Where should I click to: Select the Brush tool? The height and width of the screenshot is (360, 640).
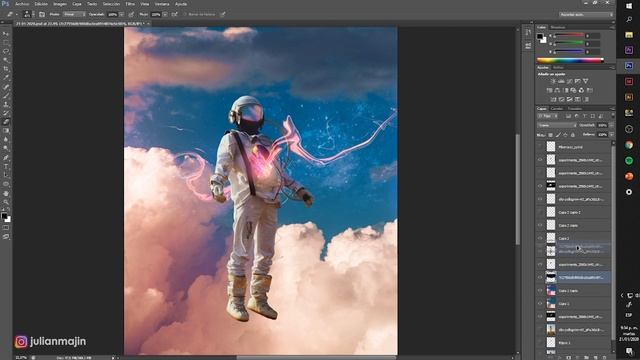6,96
